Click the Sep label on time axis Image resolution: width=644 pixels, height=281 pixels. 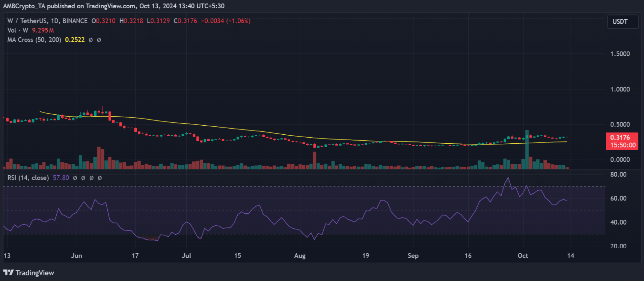[413, 256]
